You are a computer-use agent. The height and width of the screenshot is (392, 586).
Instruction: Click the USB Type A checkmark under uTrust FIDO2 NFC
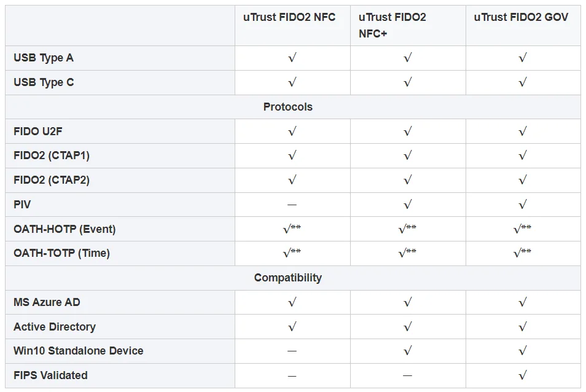[x=292, y=58]
